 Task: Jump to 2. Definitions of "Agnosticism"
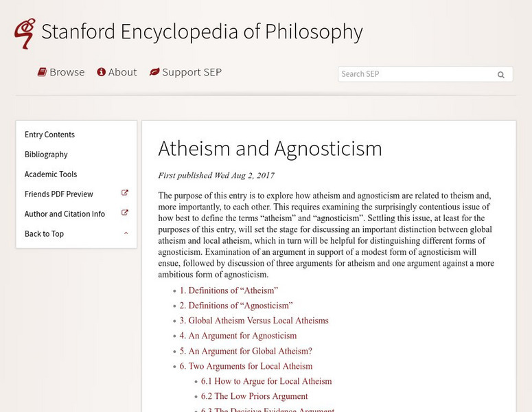[x=236, y=306]
